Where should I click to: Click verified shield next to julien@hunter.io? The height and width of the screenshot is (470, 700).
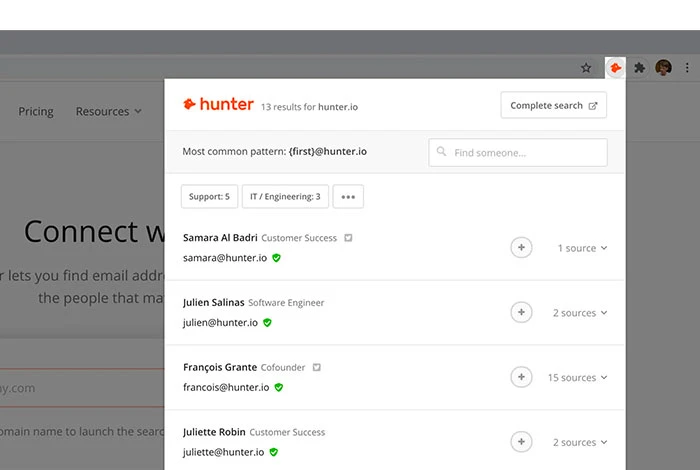point(267,323)
